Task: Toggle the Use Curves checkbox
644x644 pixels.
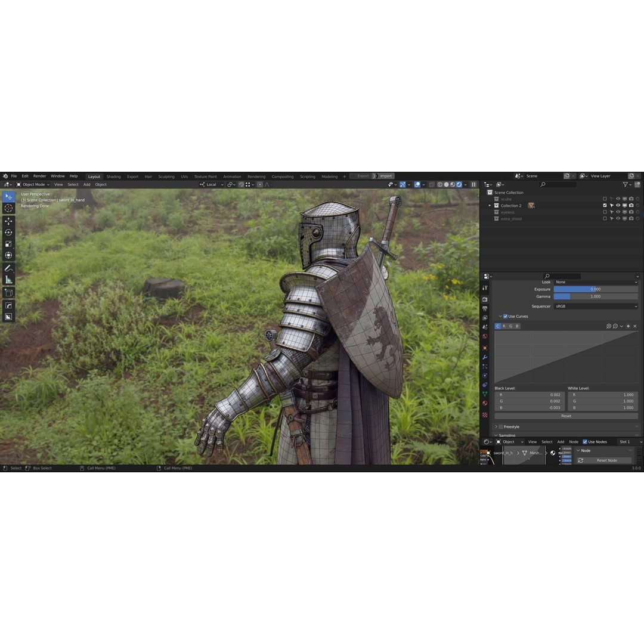Action: pyautogui.click(x=505, y=316)
